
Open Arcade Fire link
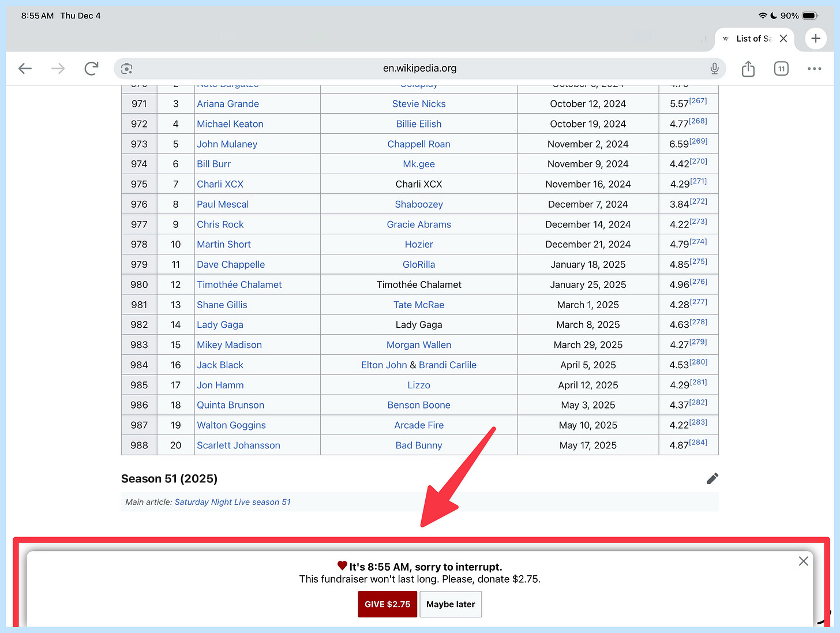tap(419, 425)
